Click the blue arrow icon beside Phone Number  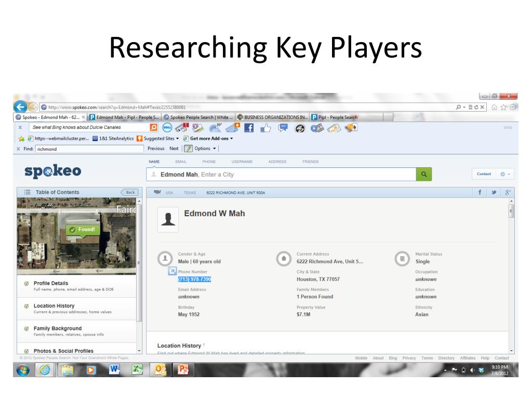pyautogui.click(x=172, y=271)
